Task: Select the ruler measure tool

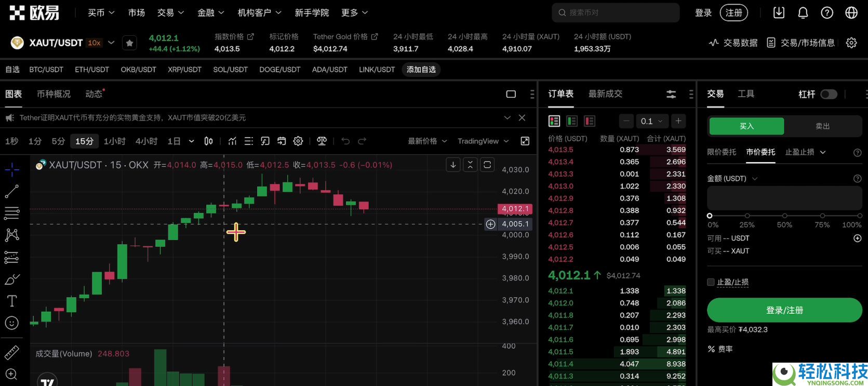Action: point(12,353)
